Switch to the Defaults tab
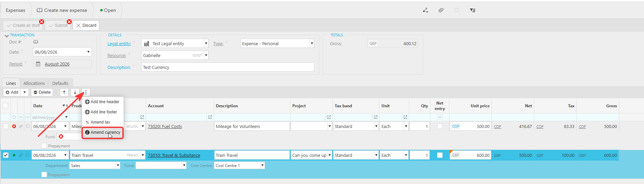 tap(60, 83)
